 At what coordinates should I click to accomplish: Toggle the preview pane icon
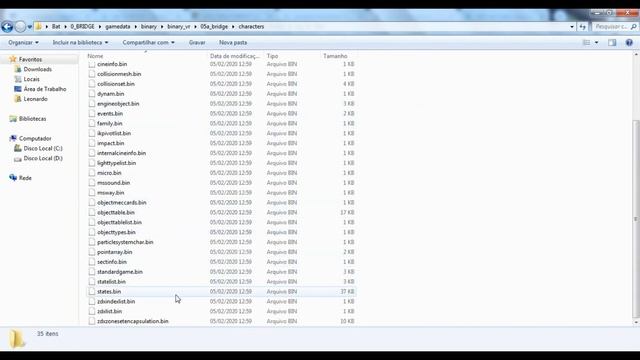click(612, 42)
